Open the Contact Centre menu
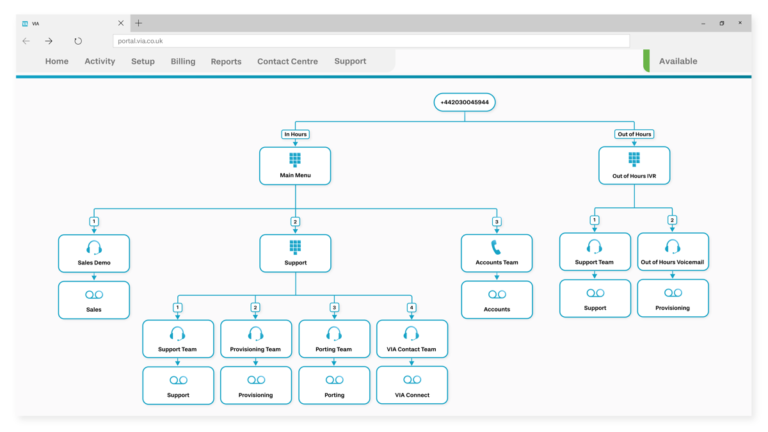The image size is (768, 432). (287, 61)
